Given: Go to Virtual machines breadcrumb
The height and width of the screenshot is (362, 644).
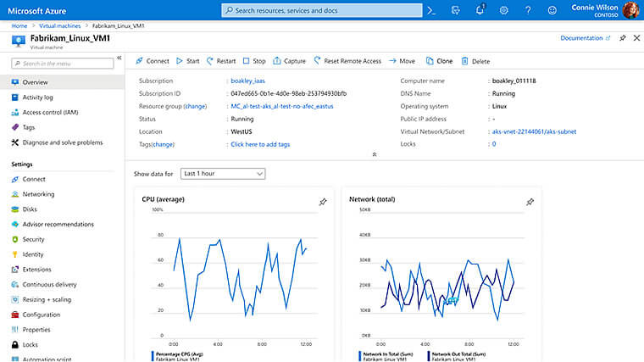Looking at the screenshot, I should pyautogui.click(x=59, y=26).
